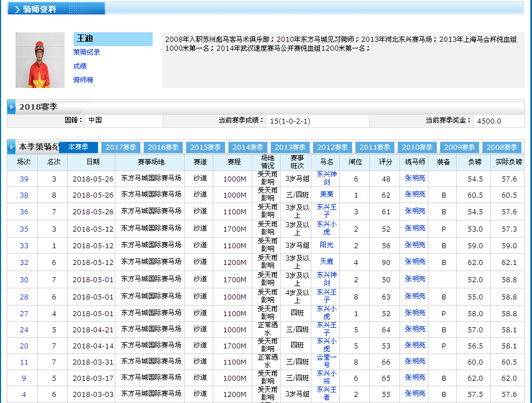Open the 成绩 link under 王迪

click(x=80, y=66)
